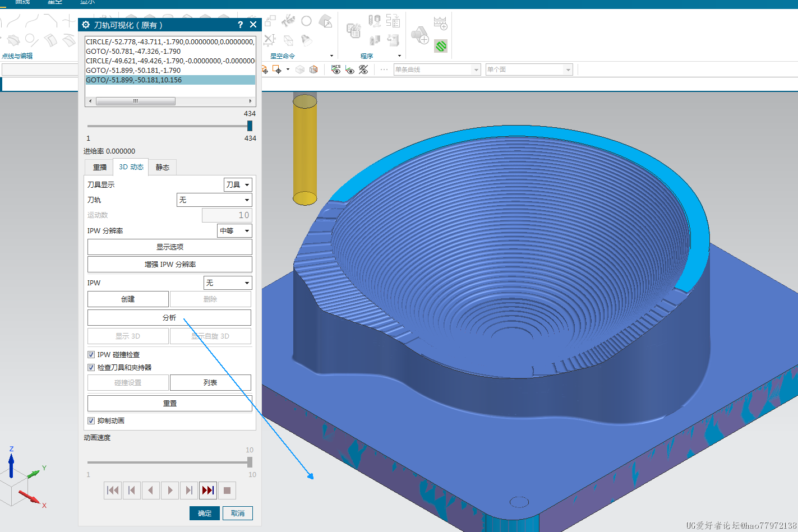Viewport: 798px width, 532px height.
Task: Select line GOTO/-50.781,-47.326,-1.790
Action: (x=170, y=51)
